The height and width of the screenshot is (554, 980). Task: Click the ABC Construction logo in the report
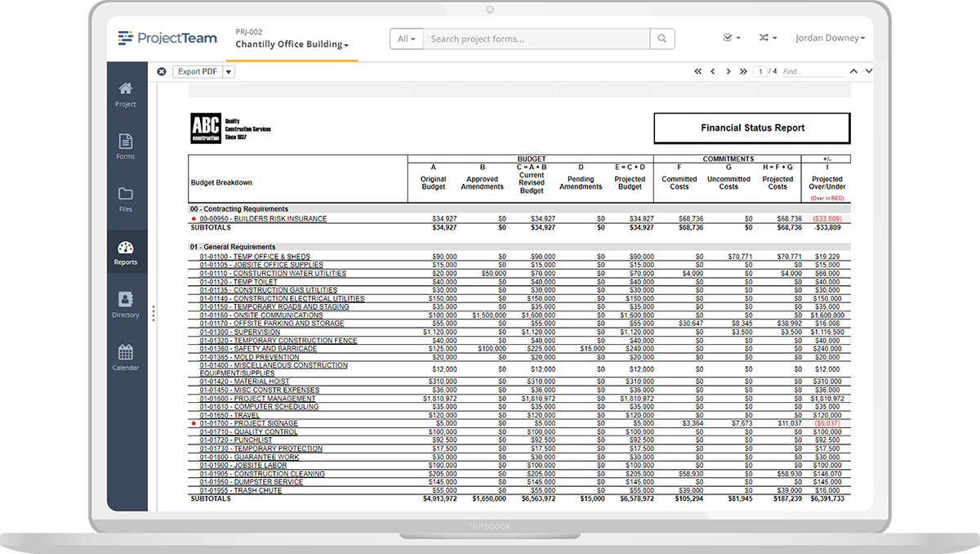(x=204, y=128)
